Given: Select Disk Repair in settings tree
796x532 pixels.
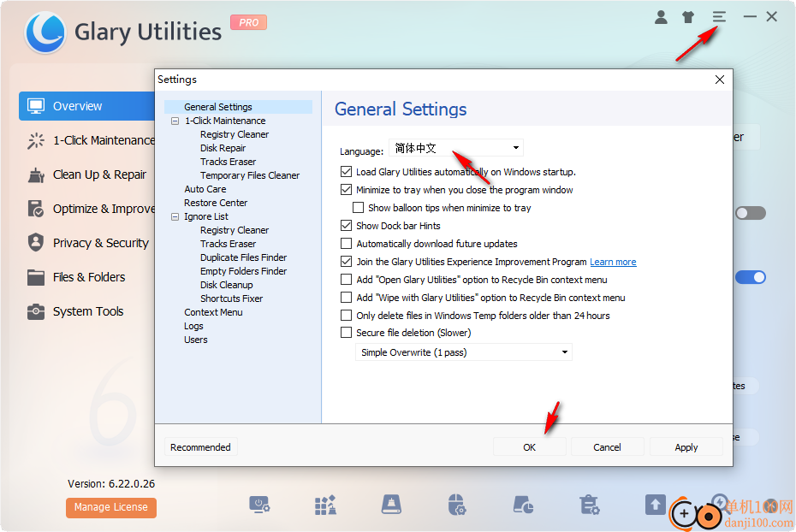Looking at the screenshot, I should [x=223, y=148].
